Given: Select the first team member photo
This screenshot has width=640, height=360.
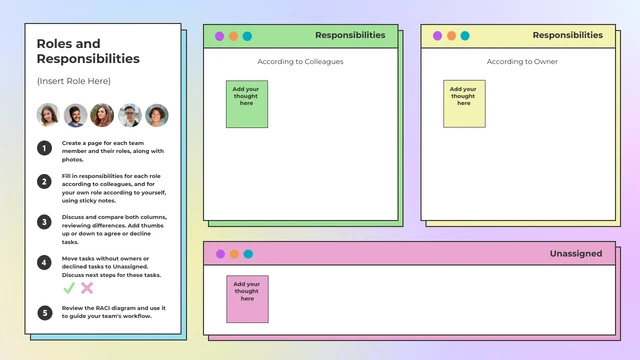Looking at the screenshot, I should coord(48,115).
